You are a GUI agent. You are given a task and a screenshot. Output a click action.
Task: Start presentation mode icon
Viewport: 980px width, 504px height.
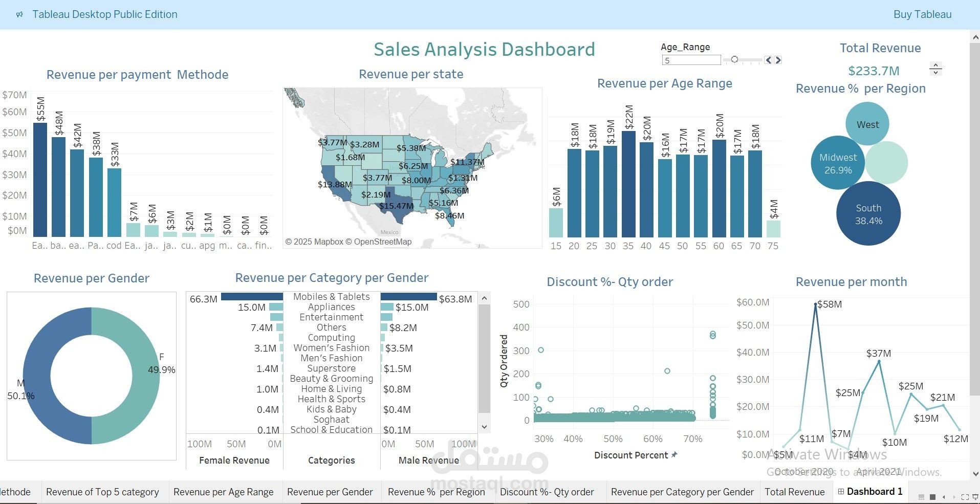coord(975,497)
